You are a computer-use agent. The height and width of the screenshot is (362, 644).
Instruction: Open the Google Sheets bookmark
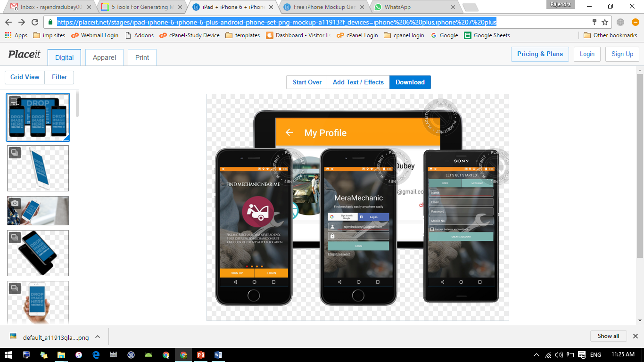(x=487, y=35)
